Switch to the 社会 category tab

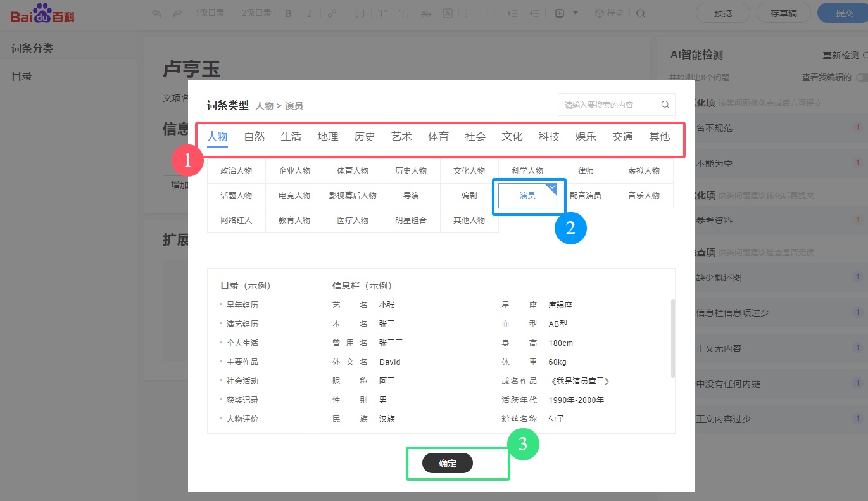click(x=475, y=137)
